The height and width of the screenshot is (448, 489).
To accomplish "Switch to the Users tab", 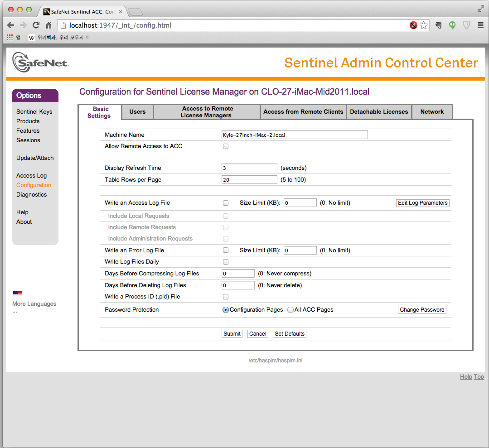I will [x=137, y=111].
